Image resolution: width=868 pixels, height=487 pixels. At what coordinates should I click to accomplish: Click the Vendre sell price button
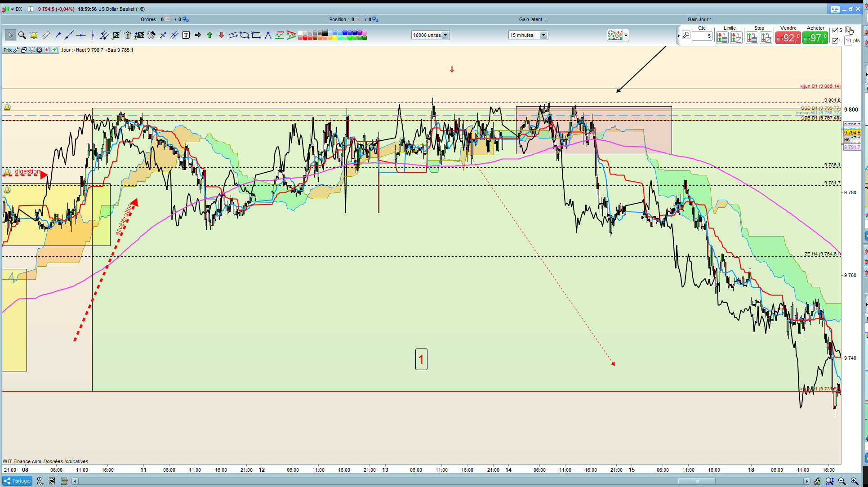coord(788,38)
